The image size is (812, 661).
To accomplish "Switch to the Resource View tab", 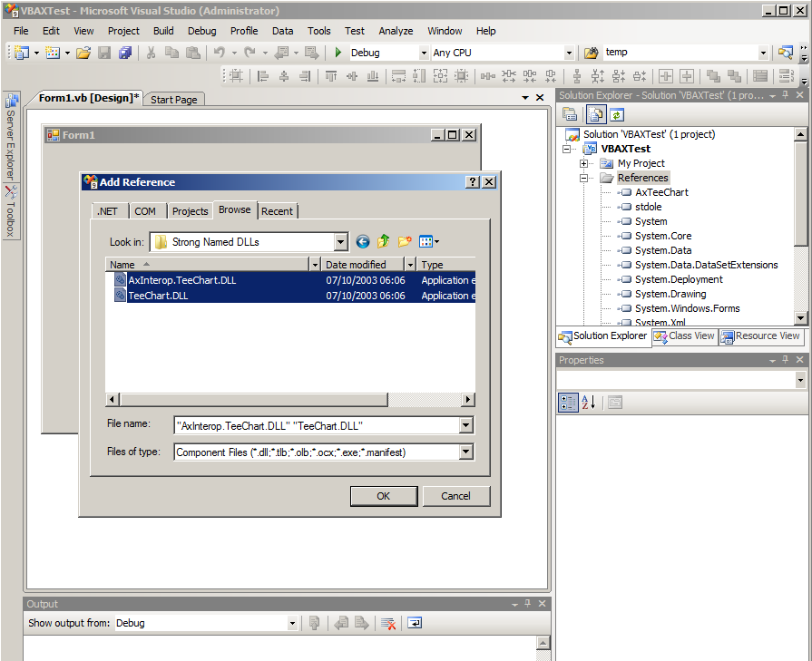I will [x=760, y=335].
